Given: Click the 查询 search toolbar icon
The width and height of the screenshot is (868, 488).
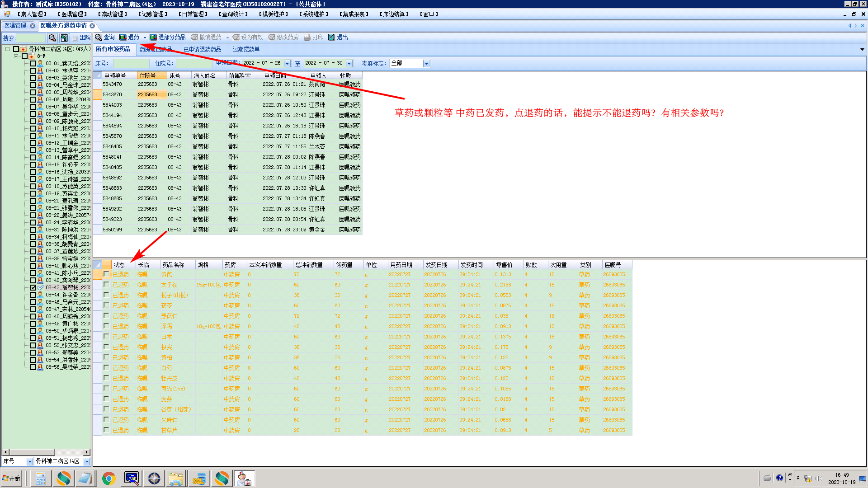Looking at the screenshot, I should tap(99, 37).
